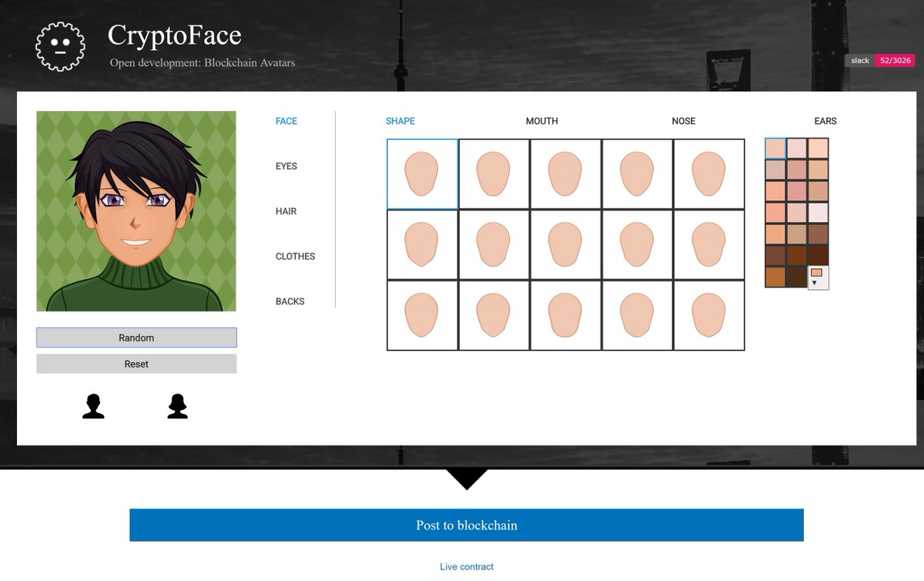Choose face shape in top row, fourth column

tap(637, 174)
